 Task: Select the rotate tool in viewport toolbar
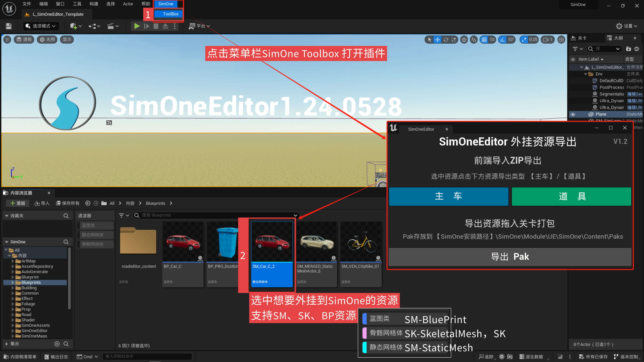click(445, 40)
